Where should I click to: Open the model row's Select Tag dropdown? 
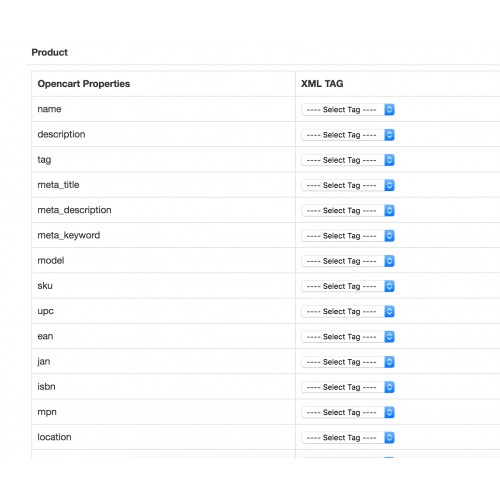[348, 261]
